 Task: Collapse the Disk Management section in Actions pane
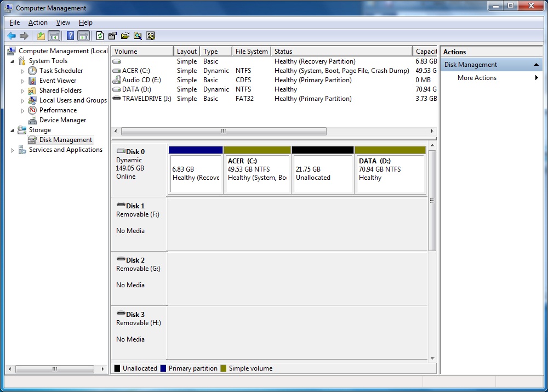click(536, 64)
